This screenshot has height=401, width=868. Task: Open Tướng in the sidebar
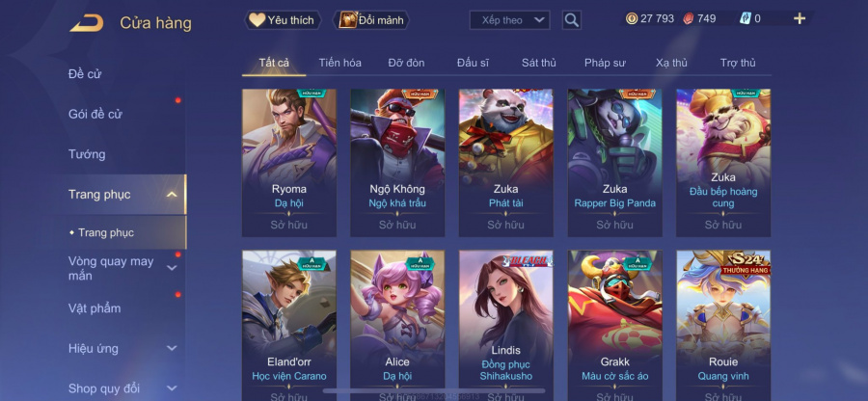pos(87,154)
